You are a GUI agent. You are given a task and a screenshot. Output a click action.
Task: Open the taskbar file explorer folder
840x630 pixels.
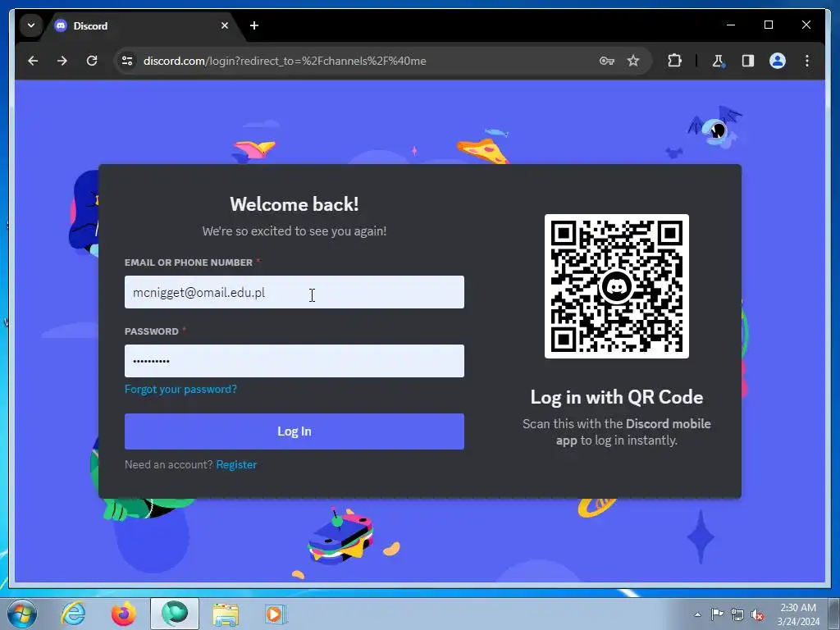[x=226, y=614]
